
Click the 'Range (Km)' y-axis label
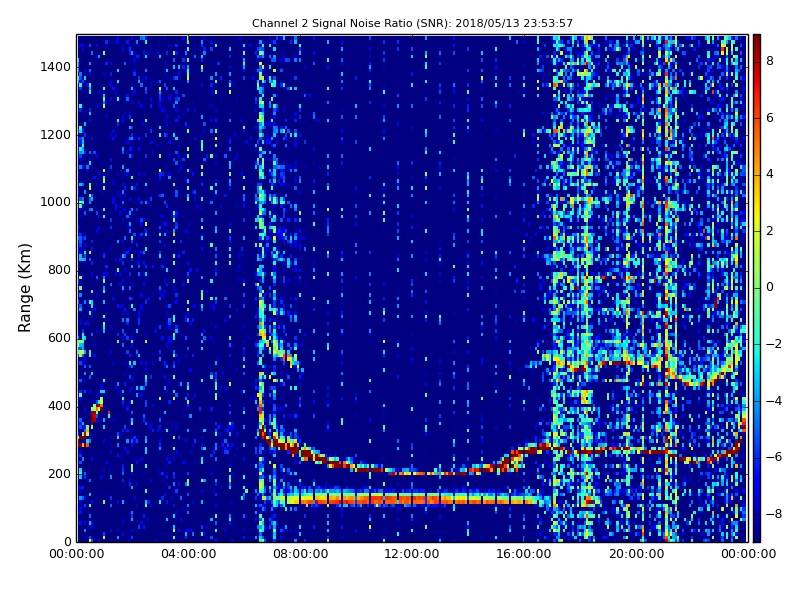(24, 288)
